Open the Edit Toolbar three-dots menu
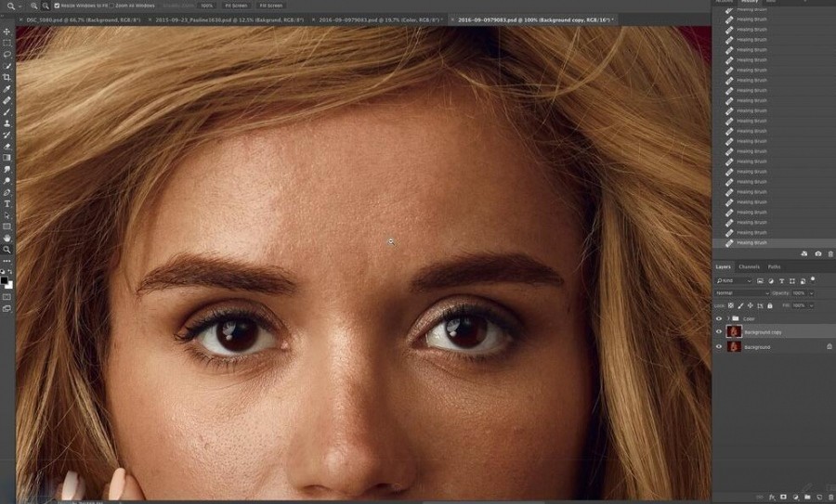Screen dimensions: 836x504 pyautogui.click(x=7, y=261)
